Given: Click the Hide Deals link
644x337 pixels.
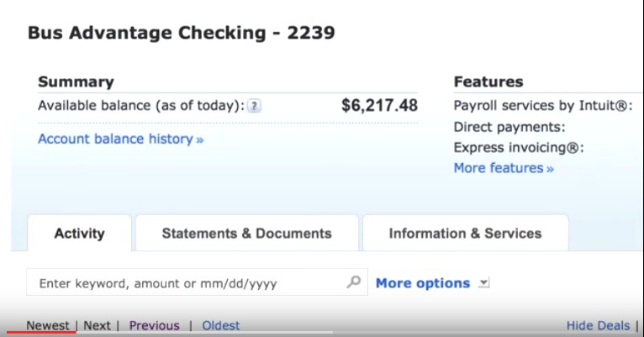Looking at the screenshot, I should click(x=598, y=325).
